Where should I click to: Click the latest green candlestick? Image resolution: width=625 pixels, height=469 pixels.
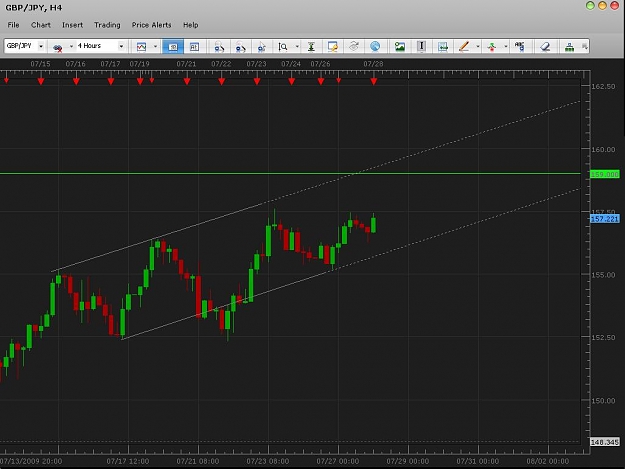click(x=373, y=225)
